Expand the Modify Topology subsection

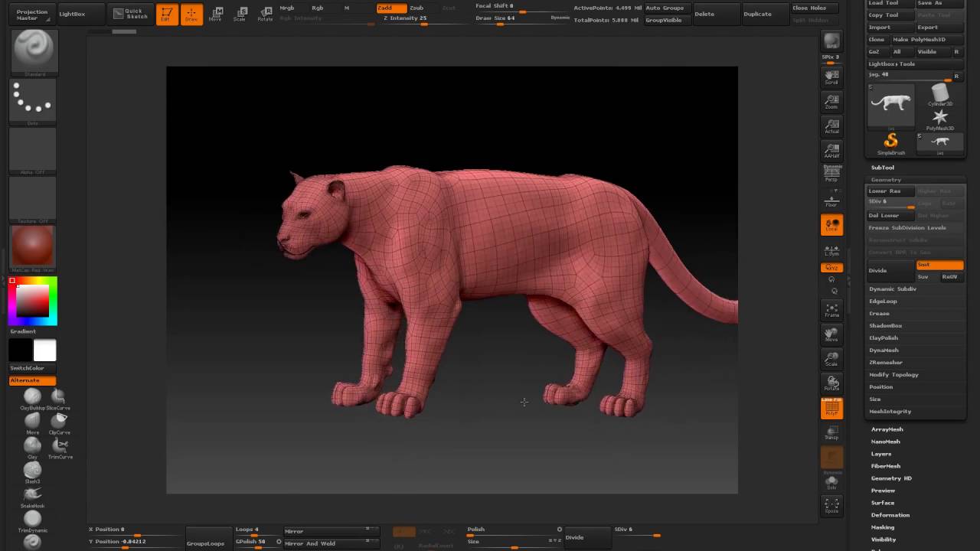(x=893, y=374)
